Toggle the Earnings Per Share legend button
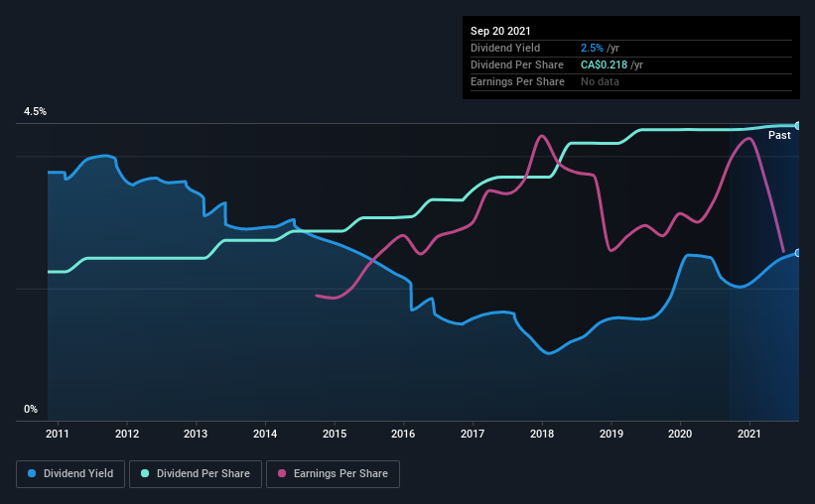The height and width of the screenshot is (504, 815). tap(333, 474)
